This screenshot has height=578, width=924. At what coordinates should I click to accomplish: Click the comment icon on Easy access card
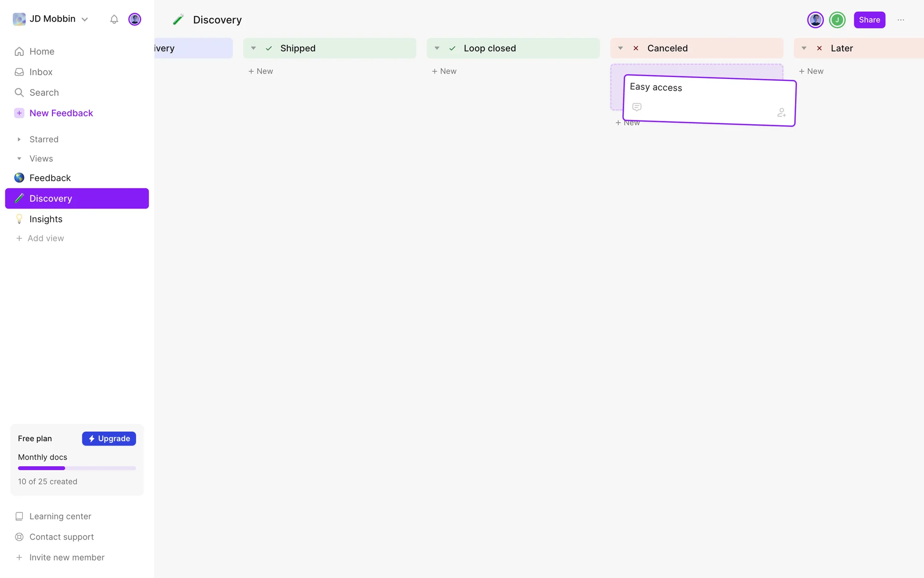pyautogui.click(x=637, y=107)
